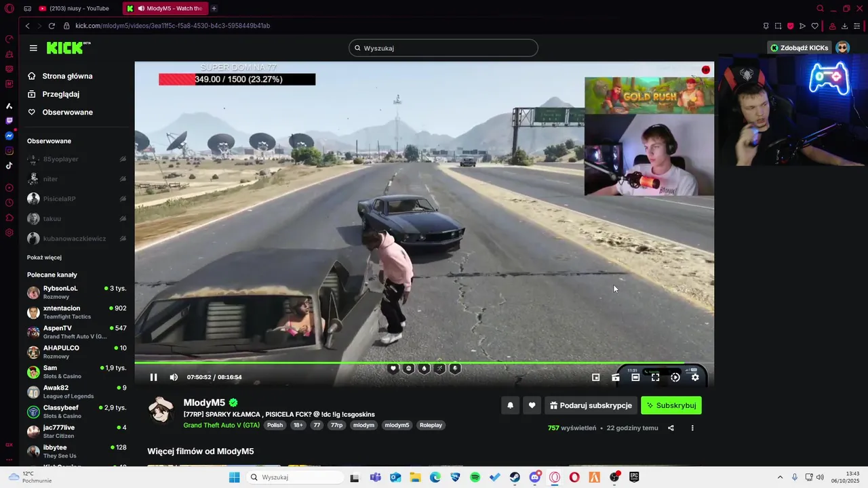Open followed channel PisicelaRP

coord(77,199)
